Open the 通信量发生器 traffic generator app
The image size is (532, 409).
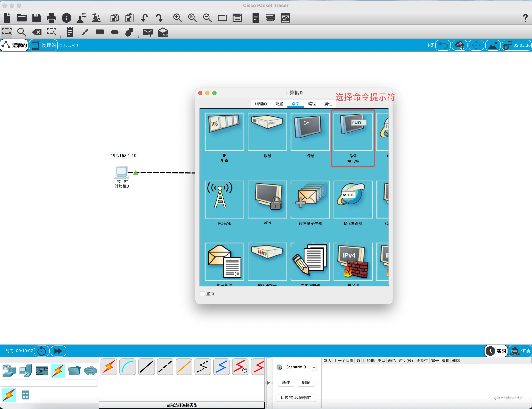(310, 199)
